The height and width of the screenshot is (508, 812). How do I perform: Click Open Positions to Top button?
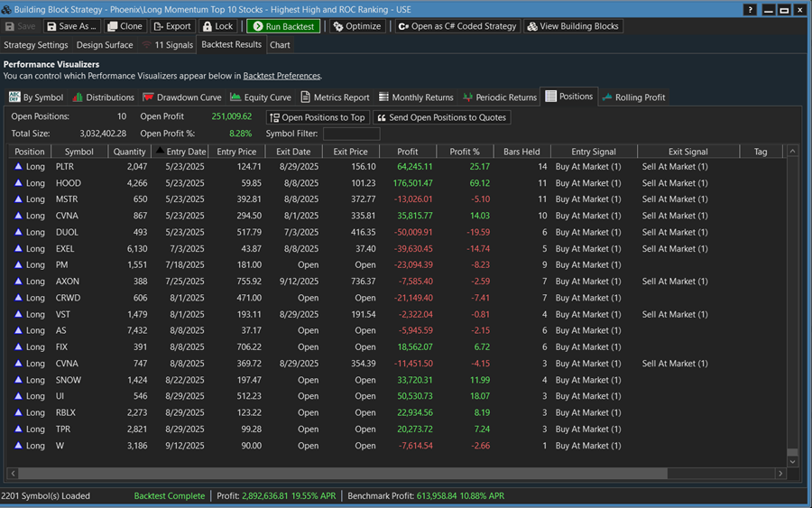(318, 117)
